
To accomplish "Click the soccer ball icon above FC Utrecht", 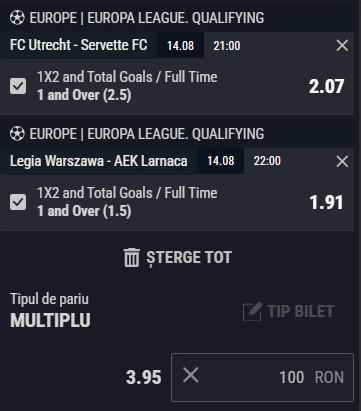I will pyautogui.click(x=17, y=18).
